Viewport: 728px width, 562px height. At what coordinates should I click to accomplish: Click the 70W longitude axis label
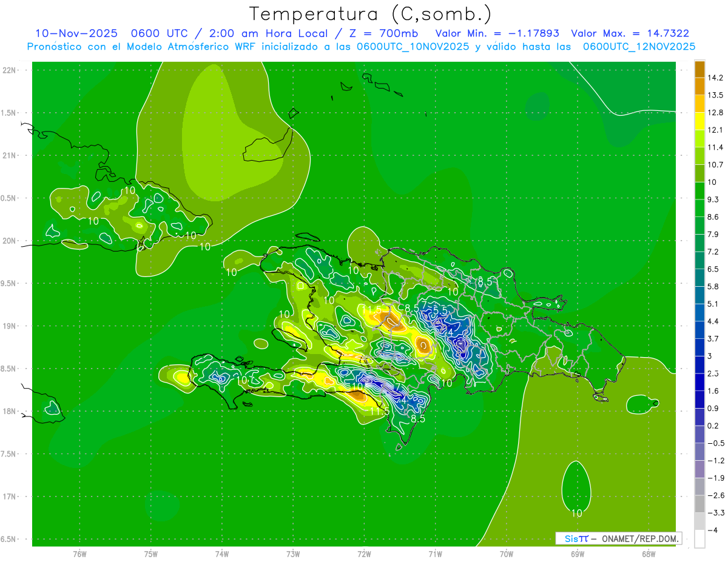point(506,554)
